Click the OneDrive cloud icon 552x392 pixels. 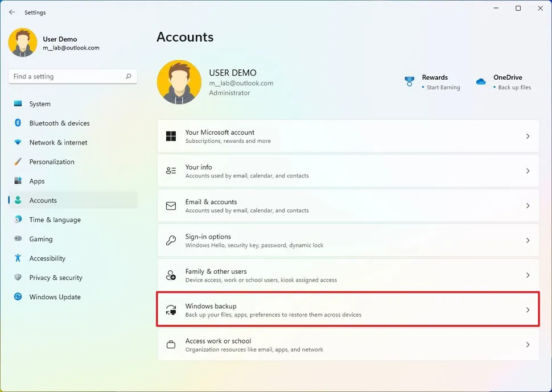(x=481, y=81)
